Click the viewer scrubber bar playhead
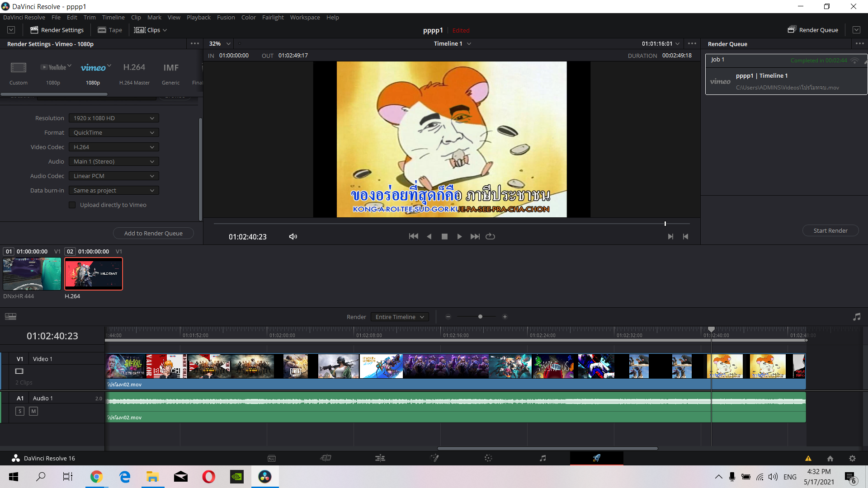The width and height of the screenshot is (868, 488). pyautogui.click(x=665, y=224)
